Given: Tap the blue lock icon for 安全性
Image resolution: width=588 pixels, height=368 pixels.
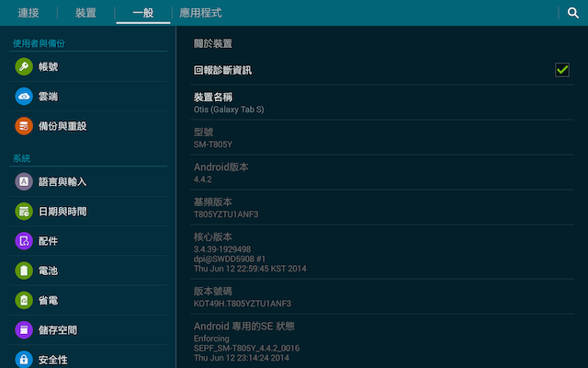Looking at the screenshot, I should coord(24,360).
